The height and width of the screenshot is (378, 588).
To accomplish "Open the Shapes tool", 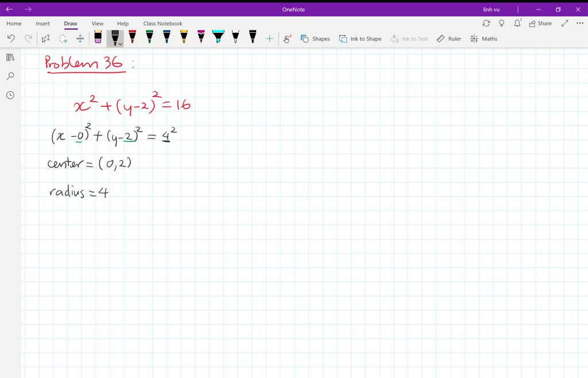I will click(315, 38).
